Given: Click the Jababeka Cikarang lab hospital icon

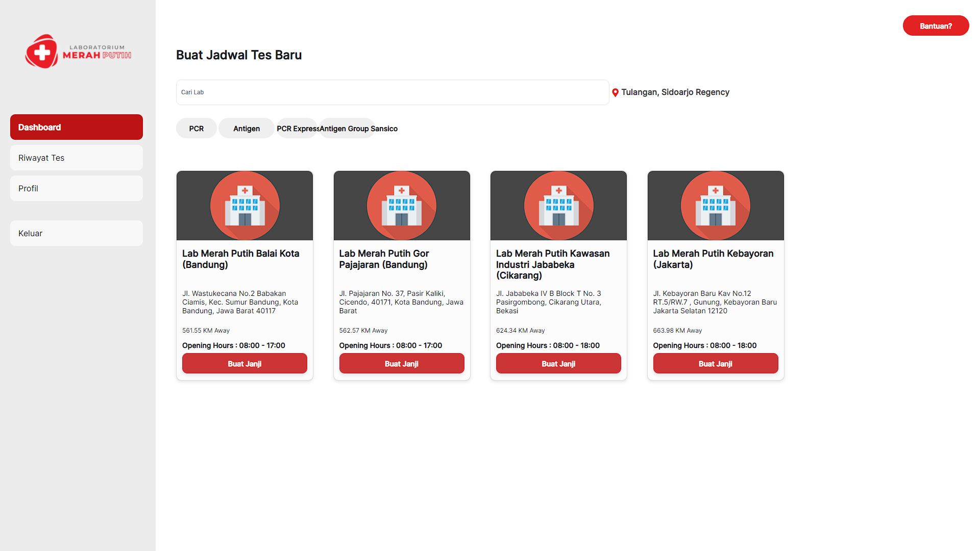Looking at the screenshot, I should coord(558,206).
